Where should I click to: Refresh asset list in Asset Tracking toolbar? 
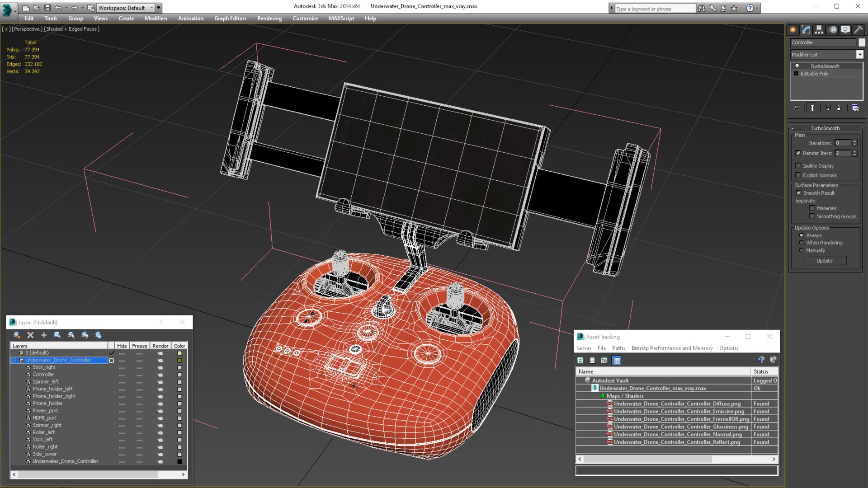580,360
